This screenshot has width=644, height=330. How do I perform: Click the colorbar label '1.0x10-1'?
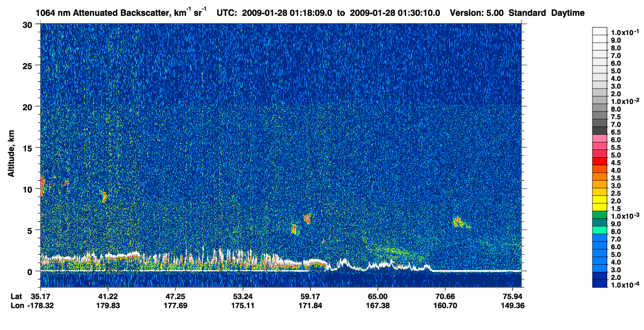[624, 32]
